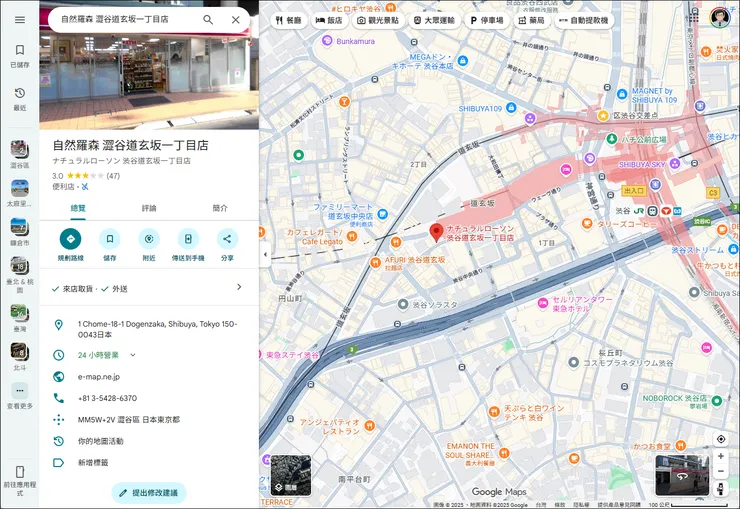Click the ファミリーマート 道玄坂中央店 marker
The width and height of the screenshot is (740, 509).
(382, 214)
